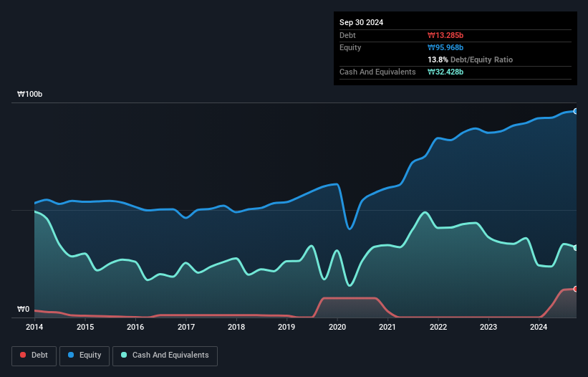This screenshot has width=588, height=377.
Task: Click the ₩13.285b debt value
Action: [445, 35]
